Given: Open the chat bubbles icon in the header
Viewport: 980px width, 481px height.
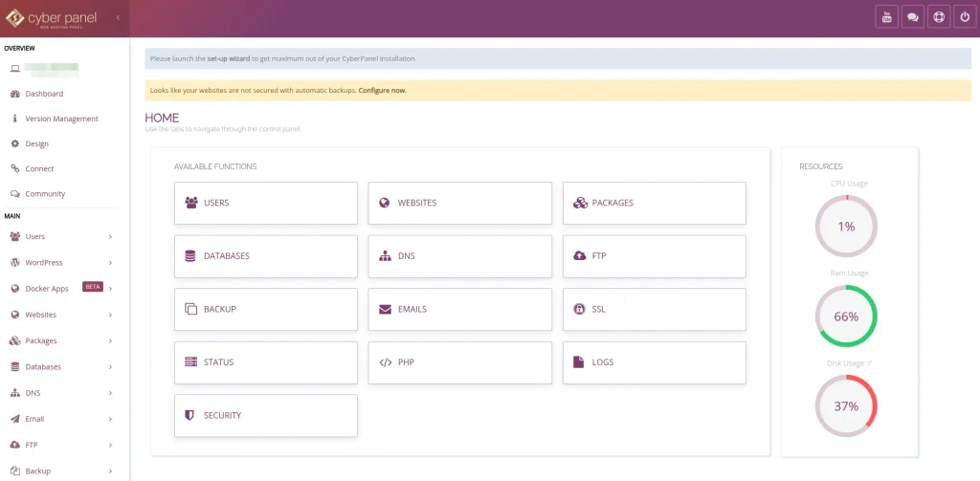Looking at the screenshot, I should tap(913, 17).
